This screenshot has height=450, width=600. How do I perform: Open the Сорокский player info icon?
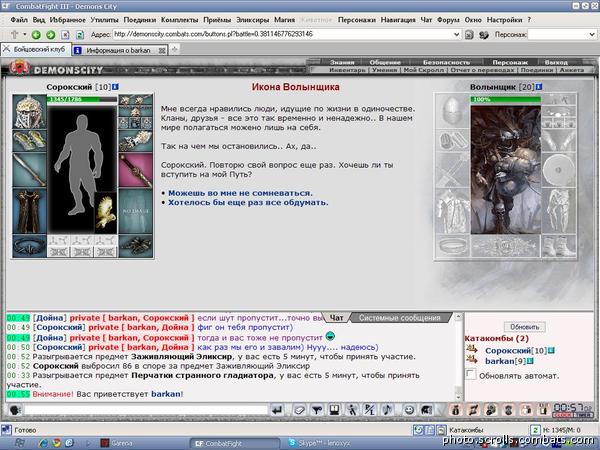click(115, 87)
